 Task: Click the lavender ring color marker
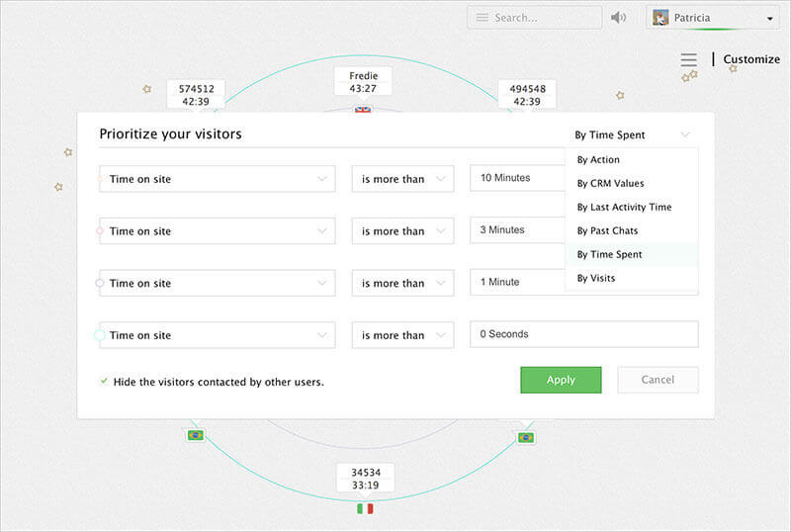(x=100, y=283)
